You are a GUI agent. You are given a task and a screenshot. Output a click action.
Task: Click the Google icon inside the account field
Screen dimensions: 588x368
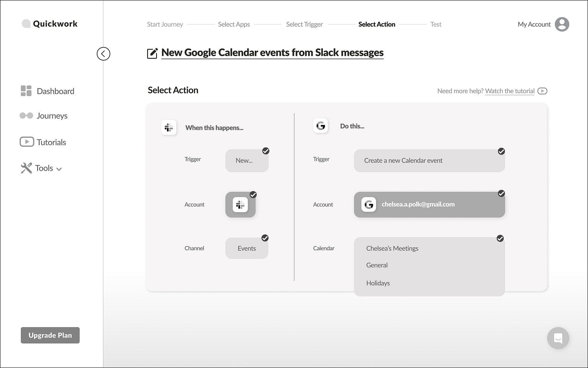click(369, 204)
